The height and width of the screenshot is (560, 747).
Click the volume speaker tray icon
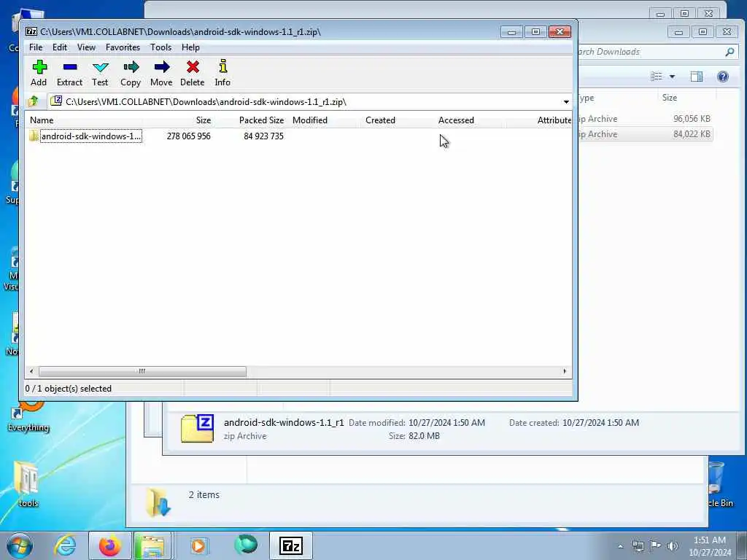(x=673, y=546)
